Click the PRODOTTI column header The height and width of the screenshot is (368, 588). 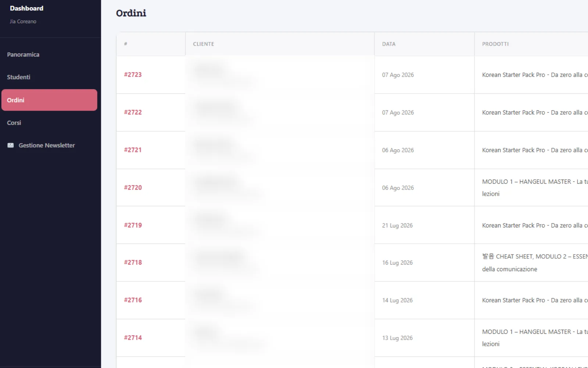tap(495, 44)
